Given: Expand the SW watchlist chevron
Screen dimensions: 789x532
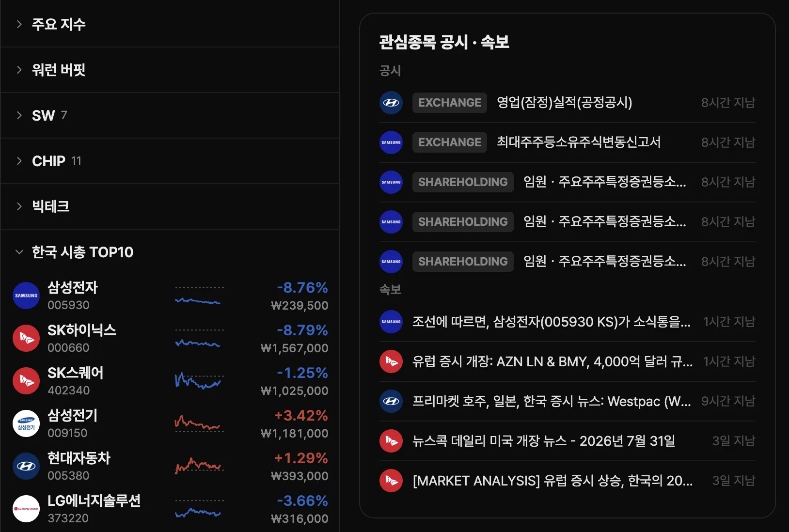Looking at the screenshot, I should pos(19,115).
